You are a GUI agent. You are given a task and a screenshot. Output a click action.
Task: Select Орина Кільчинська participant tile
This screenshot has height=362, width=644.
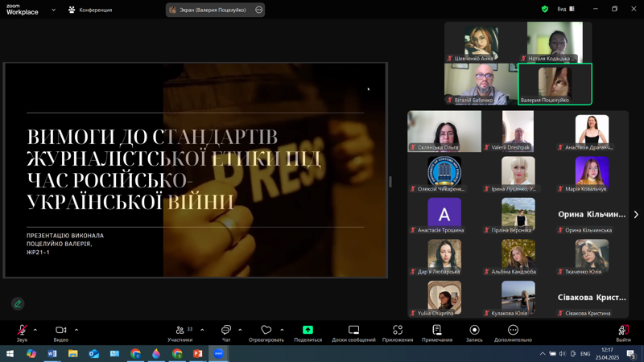coord(592,214)
